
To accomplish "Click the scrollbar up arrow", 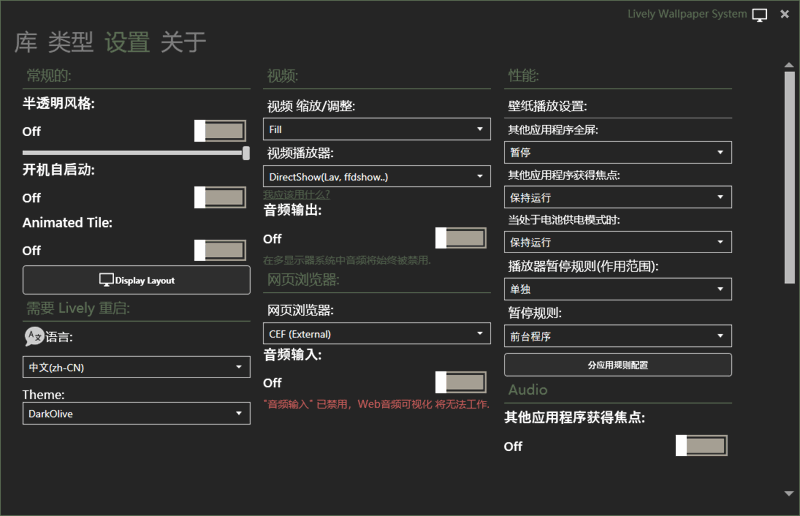I will 789,65.
